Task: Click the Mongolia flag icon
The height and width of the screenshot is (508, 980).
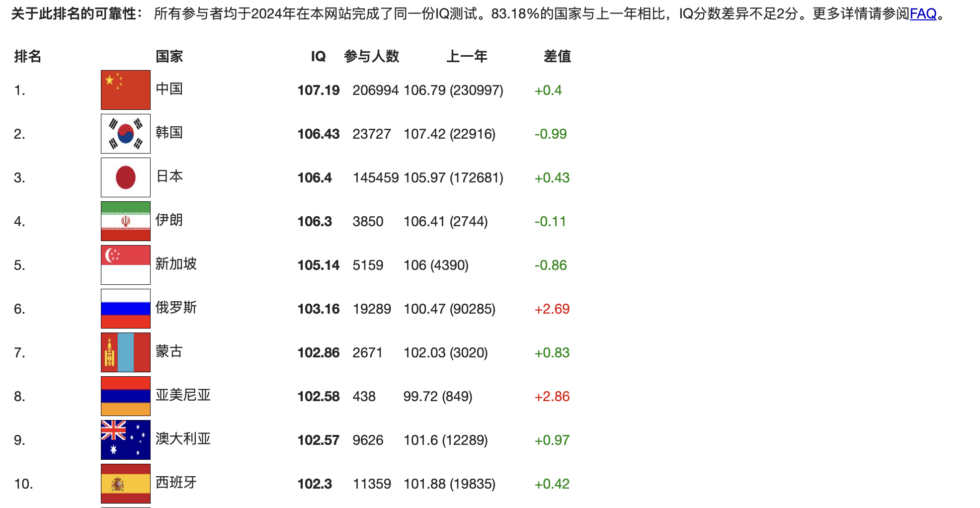Action: point(125,352)
